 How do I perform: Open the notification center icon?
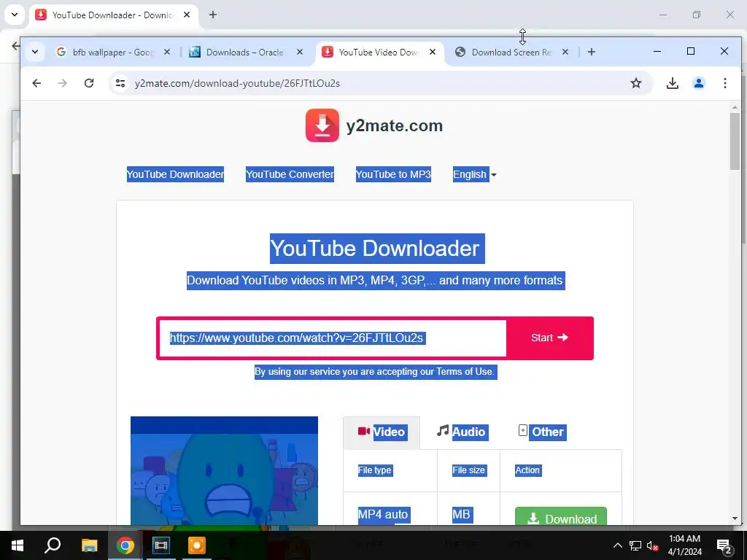click(x=724, y=545)
